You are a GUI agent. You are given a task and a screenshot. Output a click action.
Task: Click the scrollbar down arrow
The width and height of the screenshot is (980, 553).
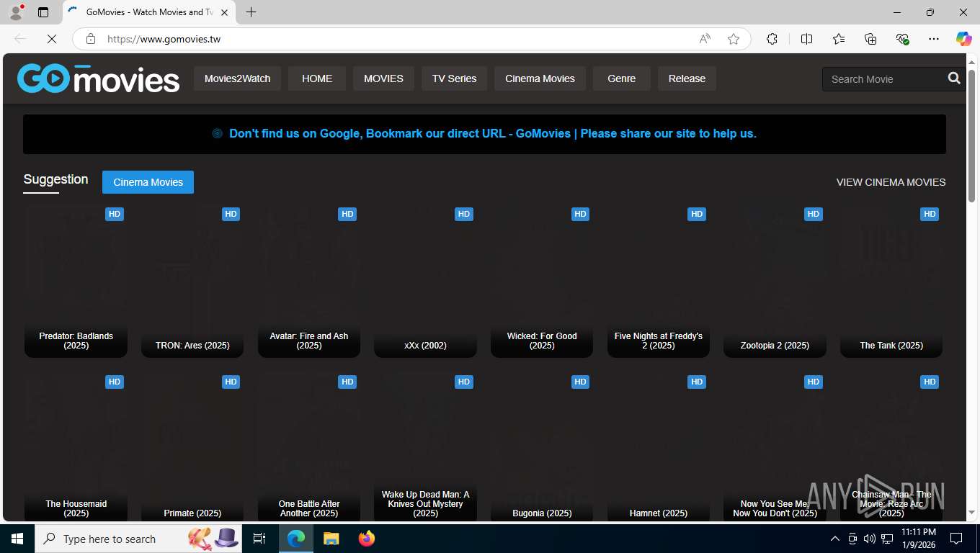click(971, 512)
